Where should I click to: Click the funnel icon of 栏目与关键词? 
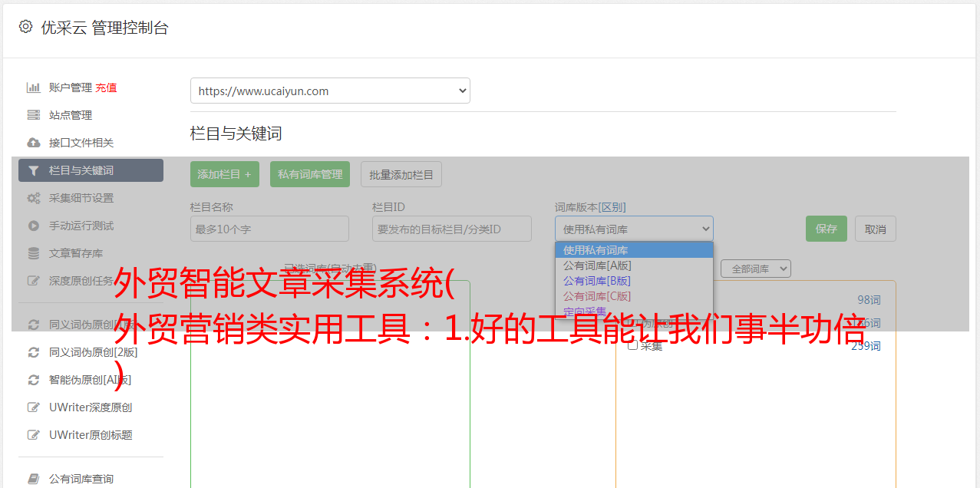point(33,170)
